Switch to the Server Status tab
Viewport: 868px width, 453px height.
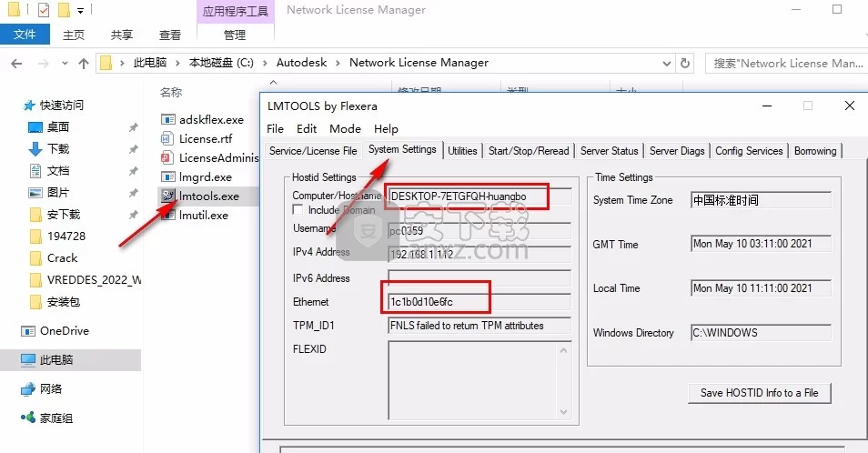pos(610,151)
